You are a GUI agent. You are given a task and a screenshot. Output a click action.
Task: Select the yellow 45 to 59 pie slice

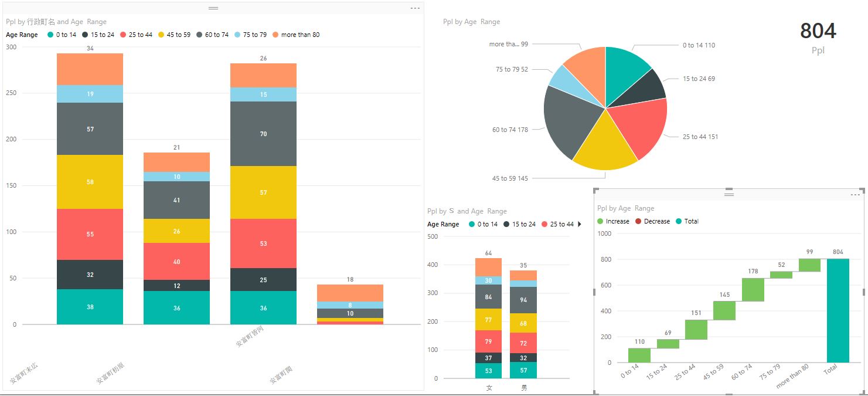coord(604,150)
